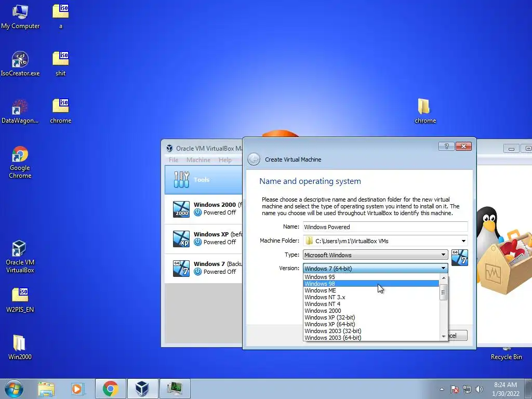Screen dimensions: 532x399
Task: Switch to VirtualBox in the taskbar
Action: [142, 389]
